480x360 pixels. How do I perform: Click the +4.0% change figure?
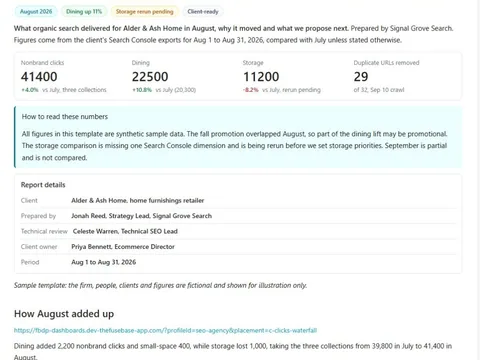pyautogui.click(x=30, y=90)
